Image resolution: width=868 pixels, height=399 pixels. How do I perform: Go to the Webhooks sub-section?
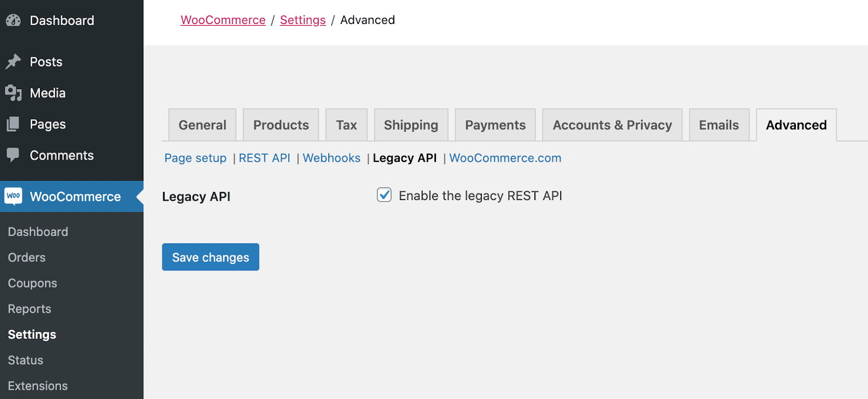331,158
